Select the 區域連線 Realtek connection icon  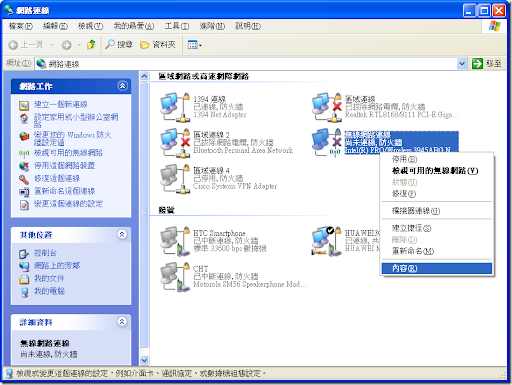coord(326,108)
